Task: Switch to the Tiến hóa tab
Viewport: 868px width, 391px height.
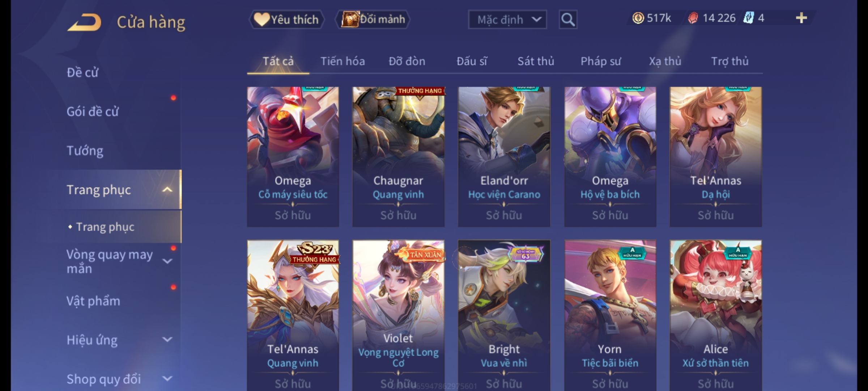Action: tap(342, 61)
